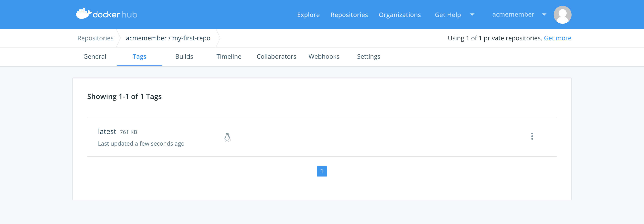Select the Tags tab
Image resolution: width=644 pixels, height=224 pixels.
point(139,57)
